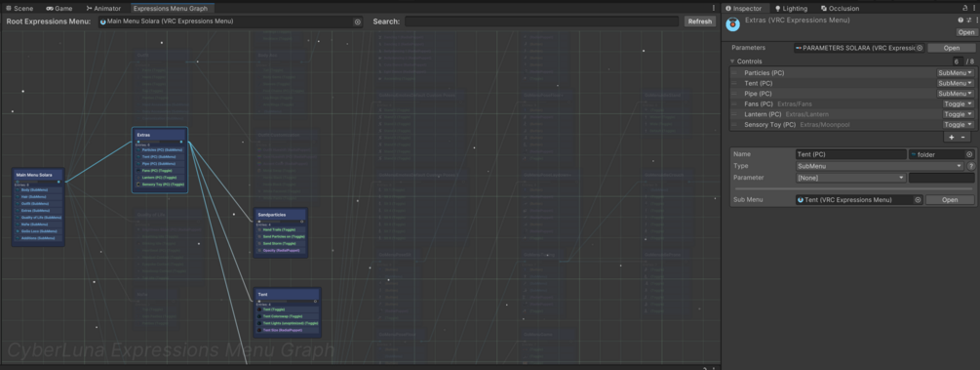
Task: Open the Parameter [None] dropdown
Action: [x=850, y=178]
